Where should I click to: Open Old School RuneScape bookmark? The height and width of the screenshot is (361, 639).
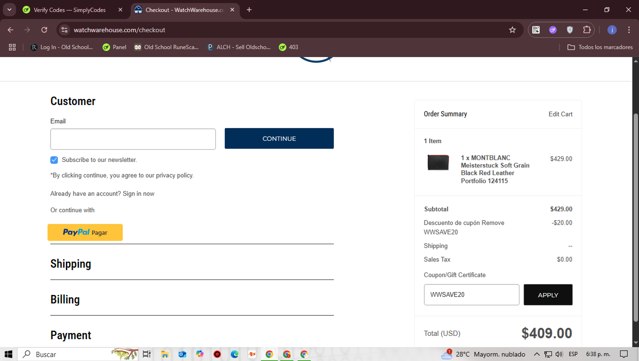166,47
